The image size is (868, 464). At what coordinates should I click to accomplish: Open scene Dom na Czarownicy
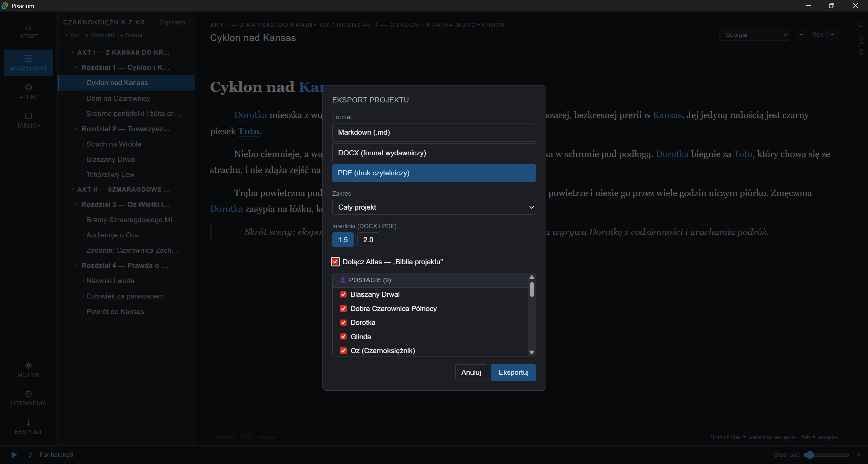[126, 98]
